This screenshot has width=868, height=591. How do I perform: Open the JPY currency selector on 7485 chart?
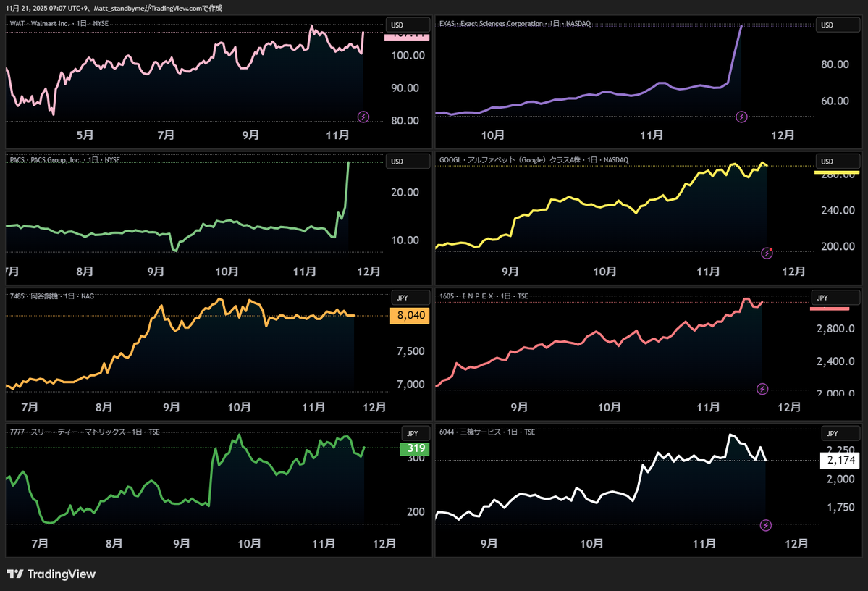[402, 298]
